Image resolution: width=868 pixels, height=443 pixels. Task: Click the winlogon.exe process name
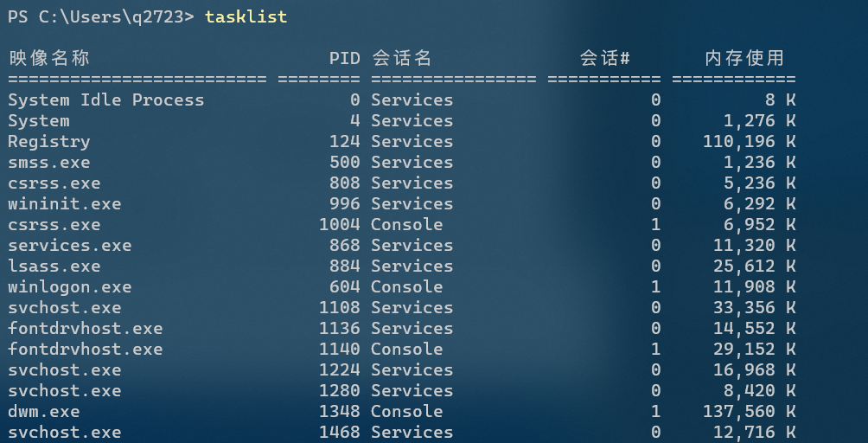click(70, 287)
